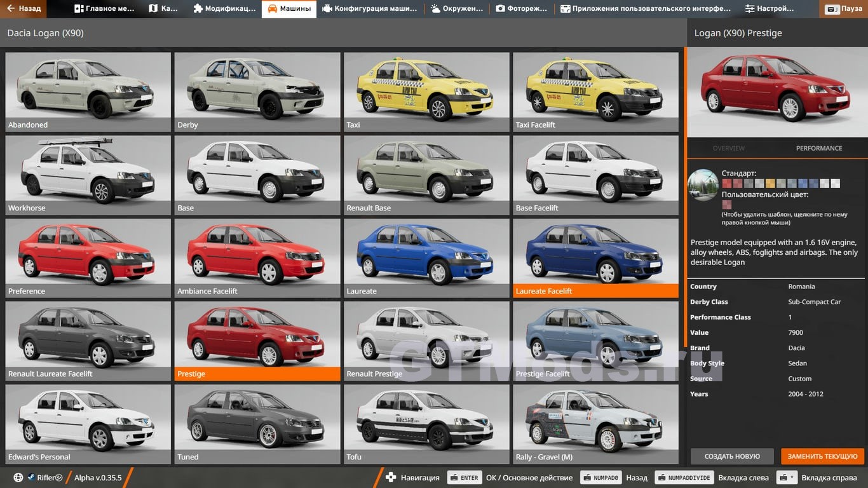Choose the Taxi Facelift configuration

click(x=595, y=91)
